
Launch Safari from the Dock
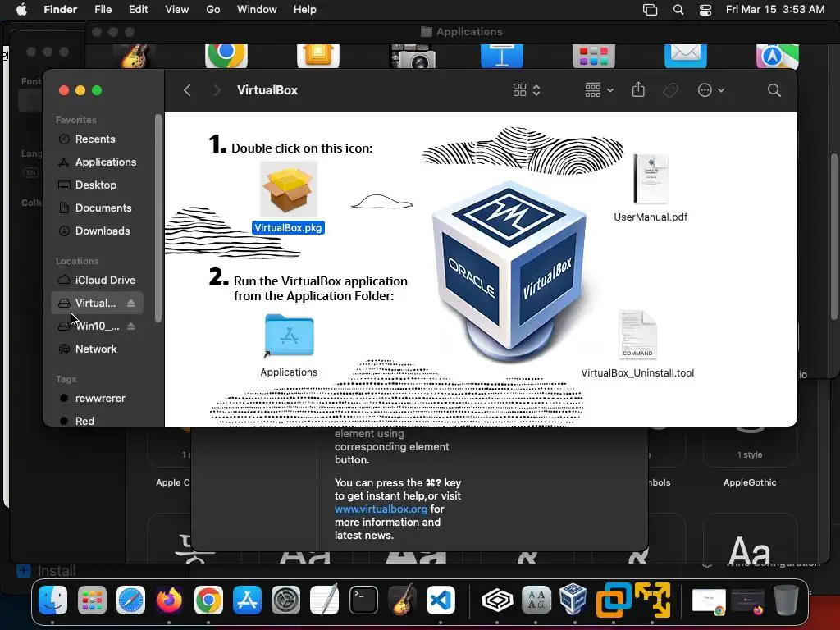[x=130, y=600]
